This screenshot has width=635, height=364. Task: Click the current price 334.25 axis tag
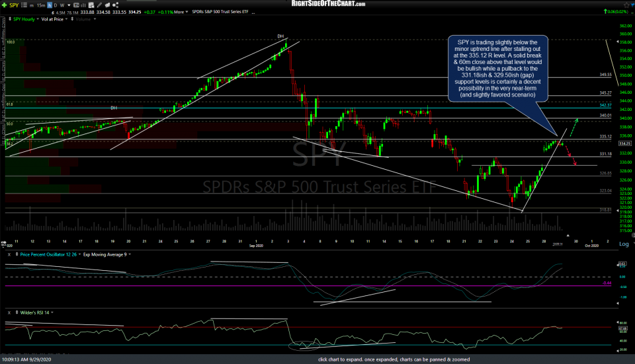pyautogui.click(x=624, y=143)
